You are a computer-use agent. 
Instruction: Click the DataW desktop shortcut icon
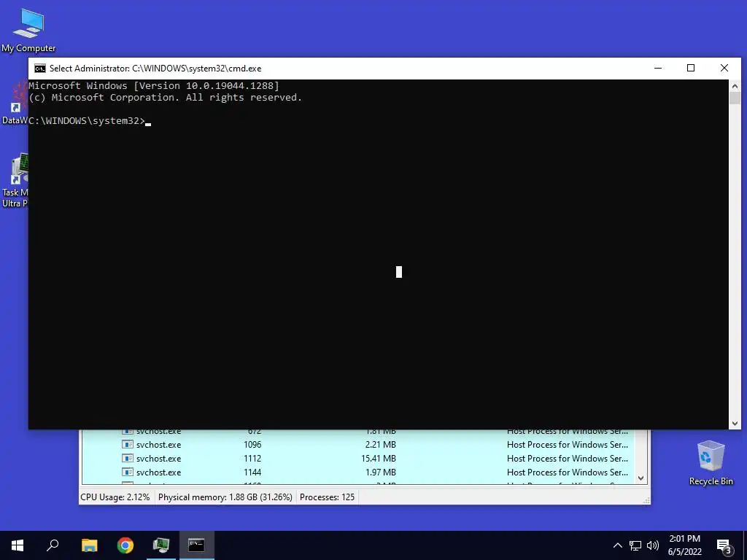[15, 102]
